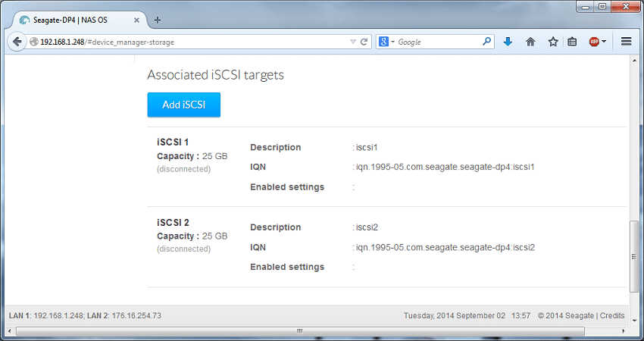Screen dimensions: 644x341
Task: Open a new tab with the plus button
Action: tap(158, 20)
